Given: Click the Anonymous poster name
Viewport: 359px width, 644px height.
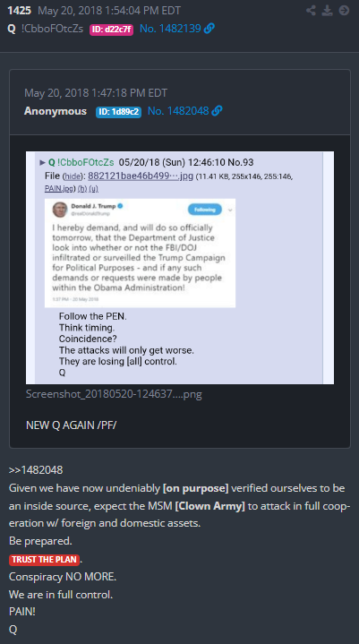Looking at the screenshot, I should pos(56,111).
